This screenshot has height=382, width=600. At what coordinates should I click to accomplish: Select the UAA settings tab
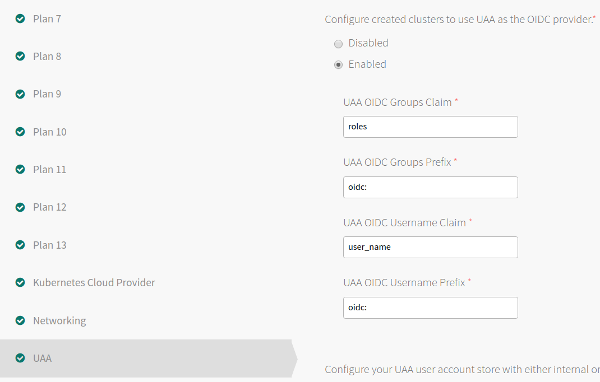148,358
